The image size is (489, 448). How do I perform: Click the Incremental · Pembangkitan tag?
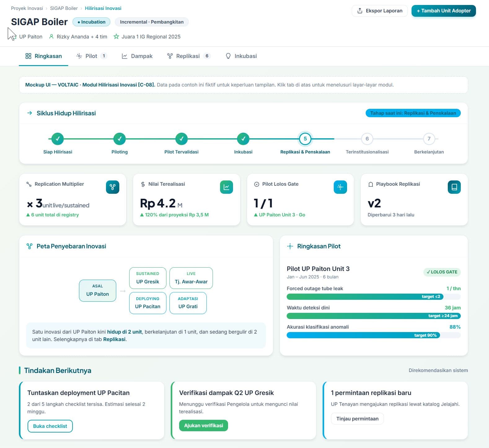point(152,22)
